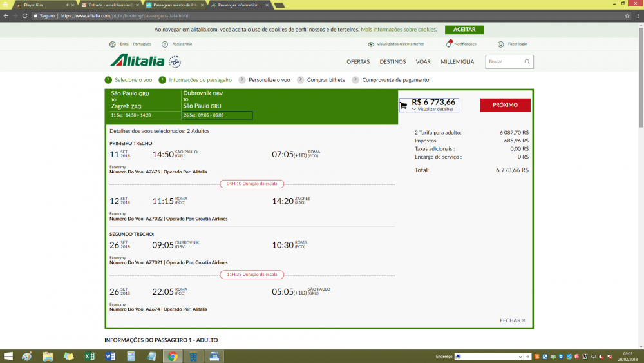Viewport: 644px width, 363px height.
Task: Click the PRÓXIMO button
Action: pos(505,105)
